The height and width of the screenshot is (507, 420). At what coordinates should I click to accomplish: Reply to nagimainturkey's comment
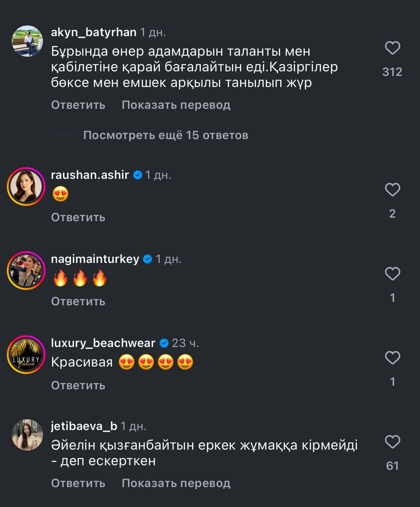click(x=78, y=301)
